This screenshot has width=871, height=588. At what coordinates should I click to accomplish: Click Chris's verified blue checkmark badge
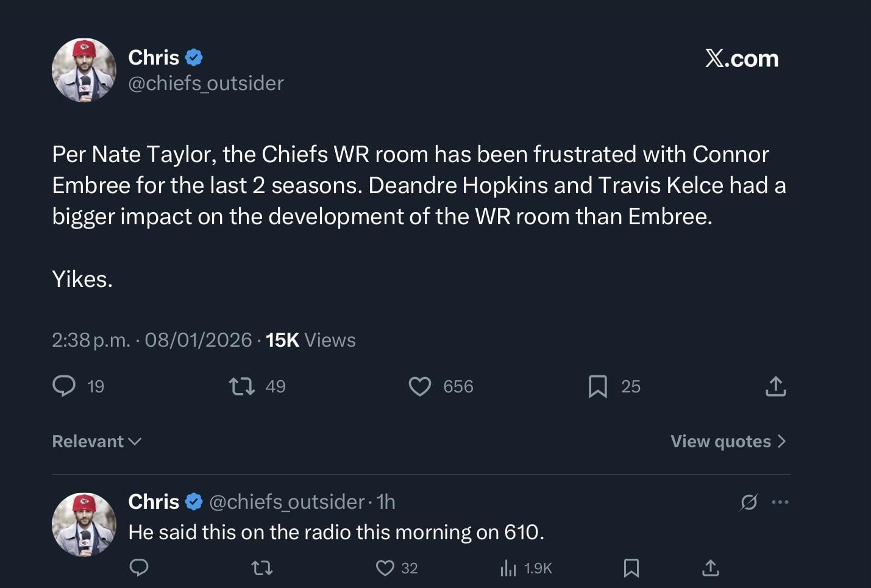[x=194, y=57]
